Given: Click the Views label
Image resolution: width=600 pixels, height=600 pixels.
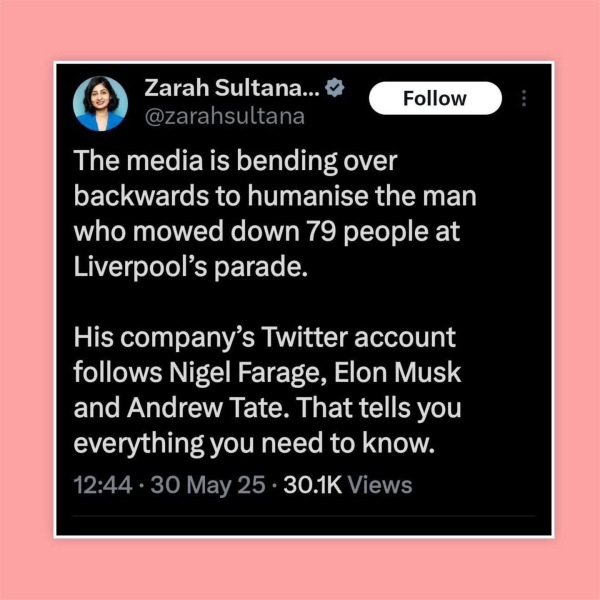Looking at the screenshot, I should coord(380,485).
